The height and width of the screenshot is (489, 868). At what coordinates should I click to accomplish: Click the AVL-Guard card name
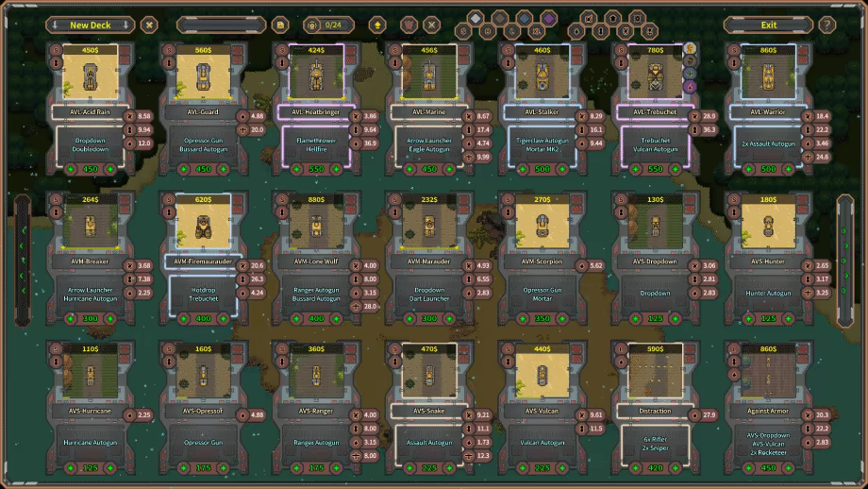(203, 112)
